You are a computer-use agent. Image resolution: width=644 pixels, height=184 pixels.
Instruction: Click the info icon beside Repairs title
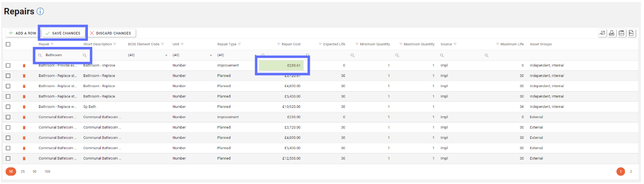pos(40,12)
